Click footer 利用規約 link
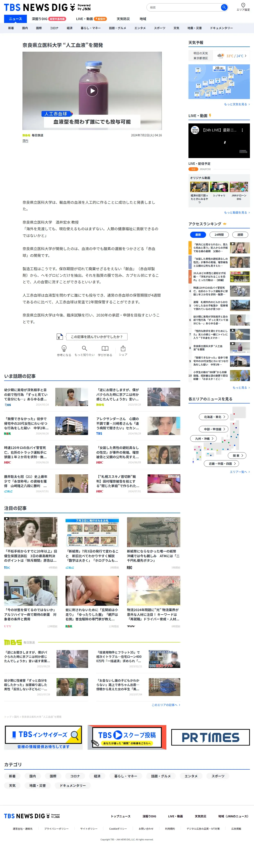The height and width of the screenshot is (868, 254). (x=170, y=829)
